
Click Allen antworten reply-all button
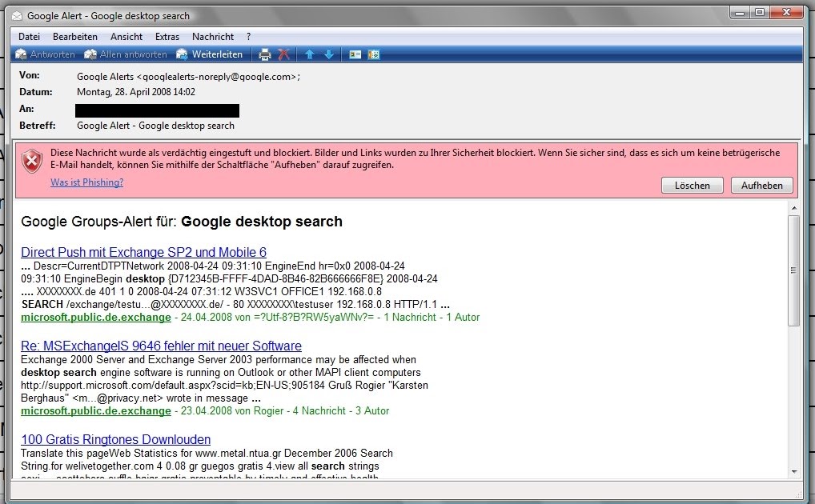click(125, 54)
